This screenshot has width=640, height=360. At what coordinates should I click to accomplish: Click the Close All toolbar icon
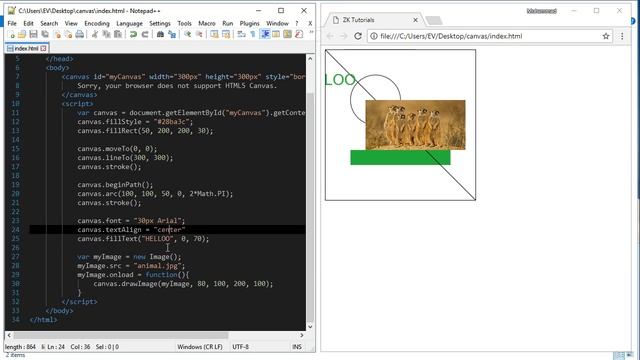[68, 35]
